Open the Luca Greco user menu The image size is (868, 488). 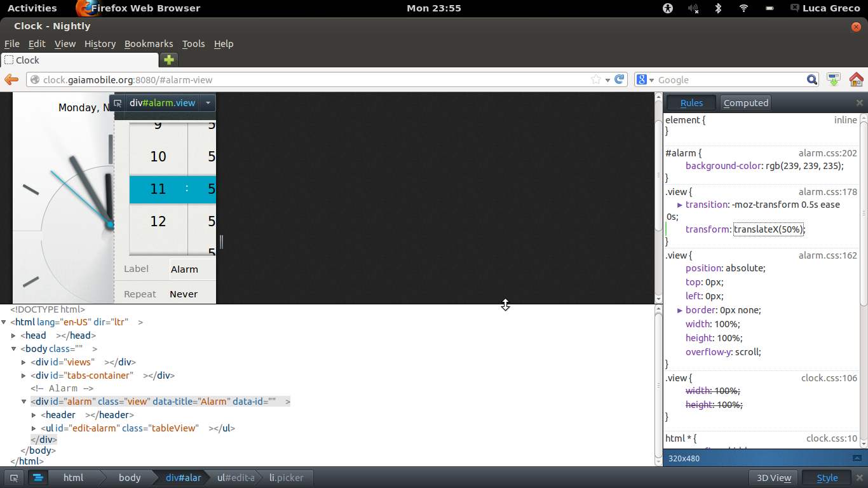click(x=825, y=8)
